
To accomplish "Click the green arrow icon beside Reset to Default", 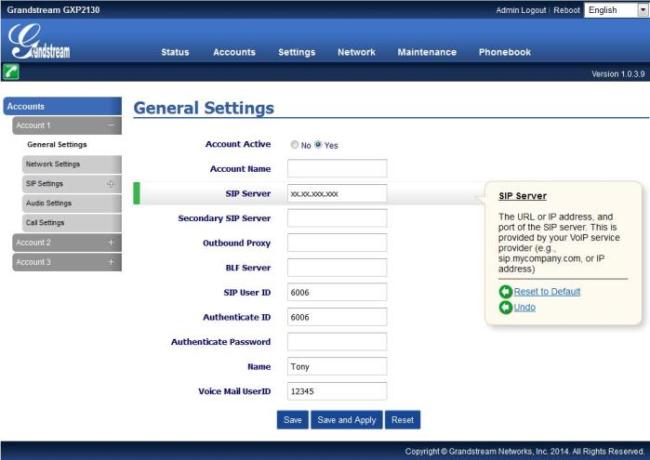I will point(505,292).
